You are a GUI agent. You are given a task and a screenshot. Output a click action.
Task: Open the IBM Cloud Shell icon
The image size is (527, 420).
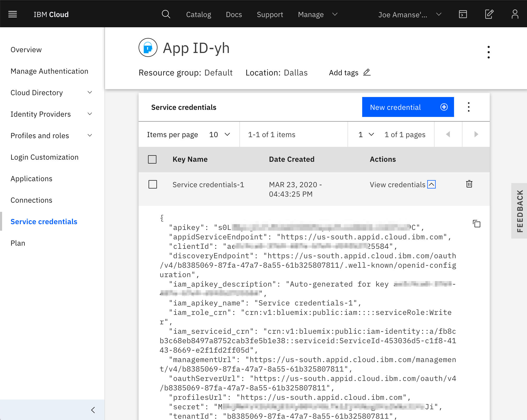coord(463,14)
